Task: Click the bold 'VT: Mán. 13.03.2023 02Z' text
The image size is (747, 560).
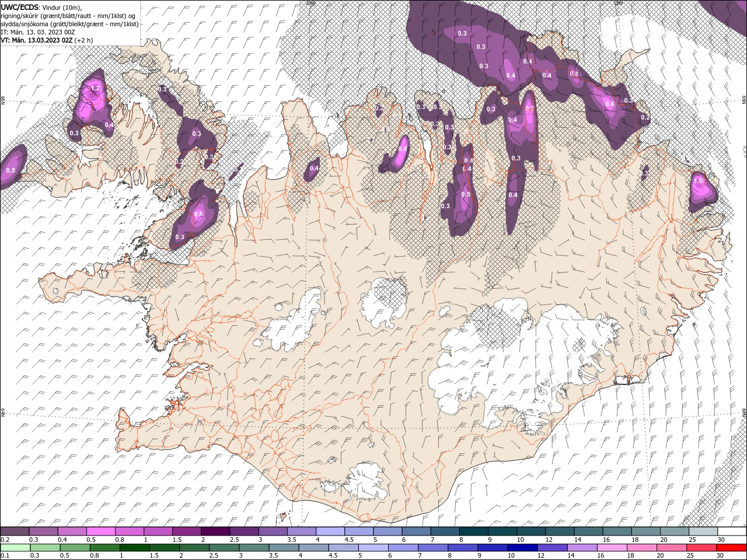Action: tap(36, 40)
